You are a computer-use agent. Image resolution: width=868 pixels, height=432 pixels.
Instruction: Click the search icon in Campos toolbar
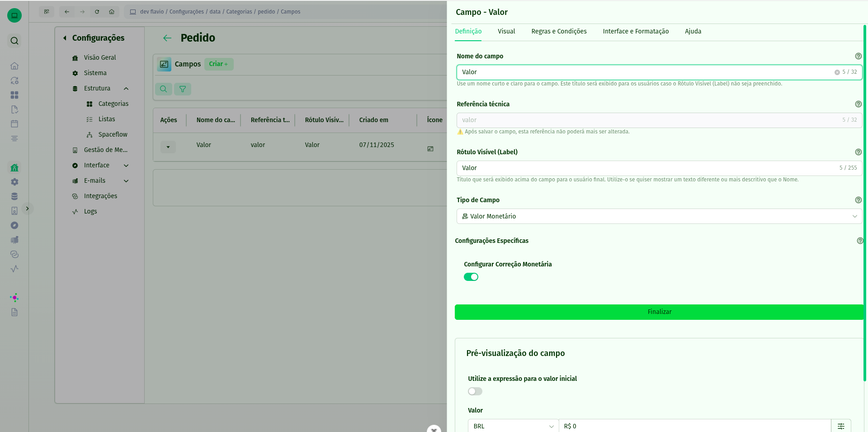(164, 89)
